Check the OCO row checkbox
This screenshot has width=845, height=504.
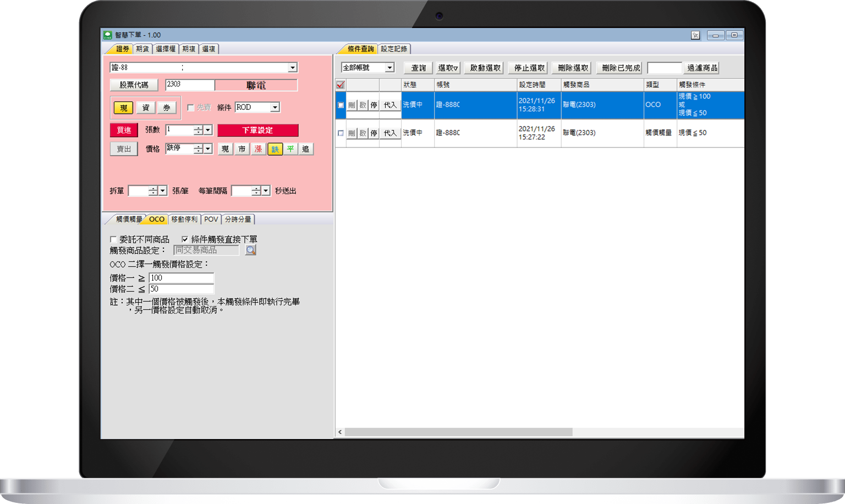coord(341,105)
